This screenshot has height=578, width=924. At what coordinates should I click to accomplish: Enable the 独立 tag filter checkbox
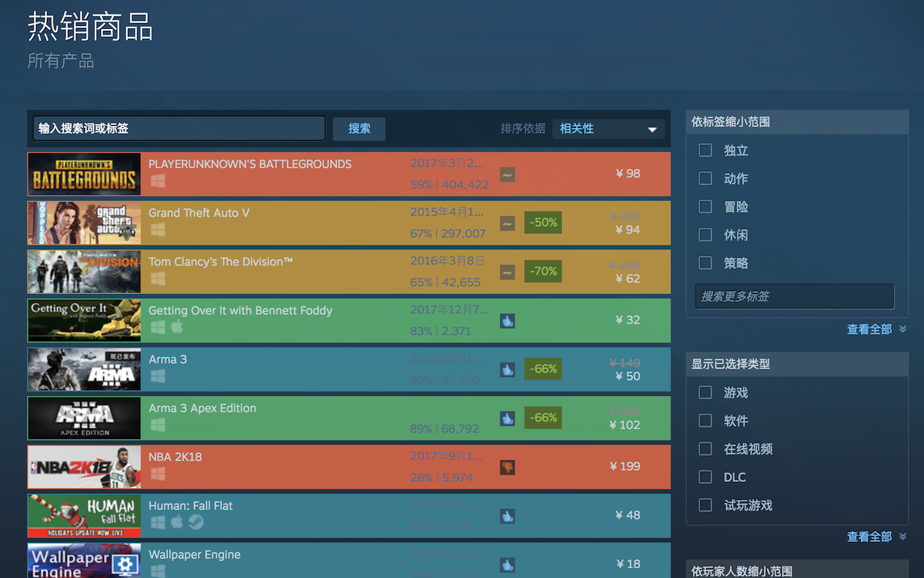[705, 150]
